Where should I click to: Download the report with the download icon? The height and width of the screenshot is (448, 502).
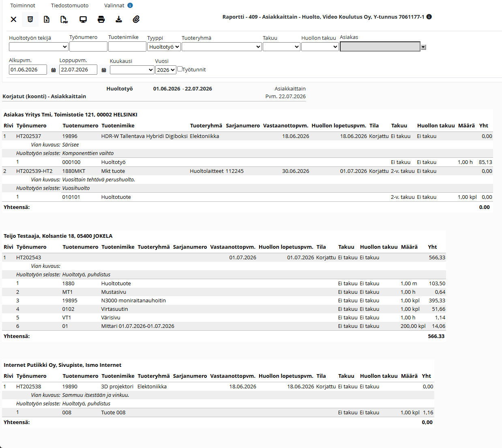[x=119, y=19]
